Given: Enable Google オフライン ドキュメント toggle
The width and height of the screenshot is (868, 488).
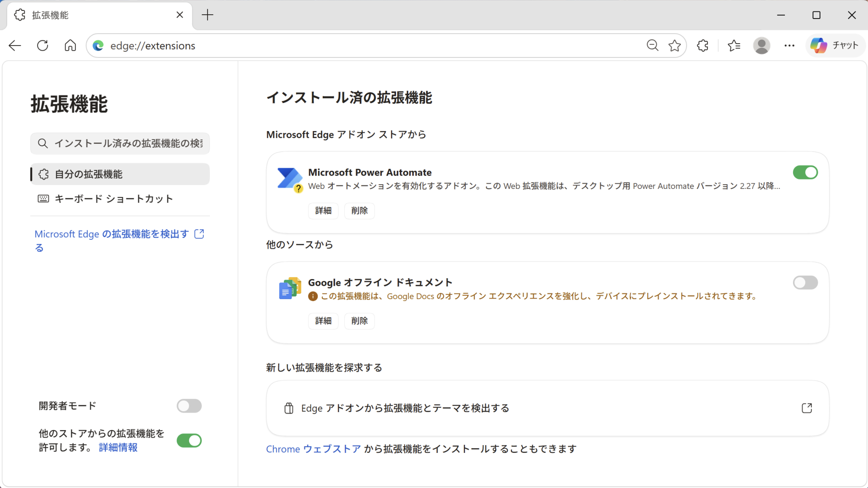Looking at the screenshot, I should tap(805, 282).
